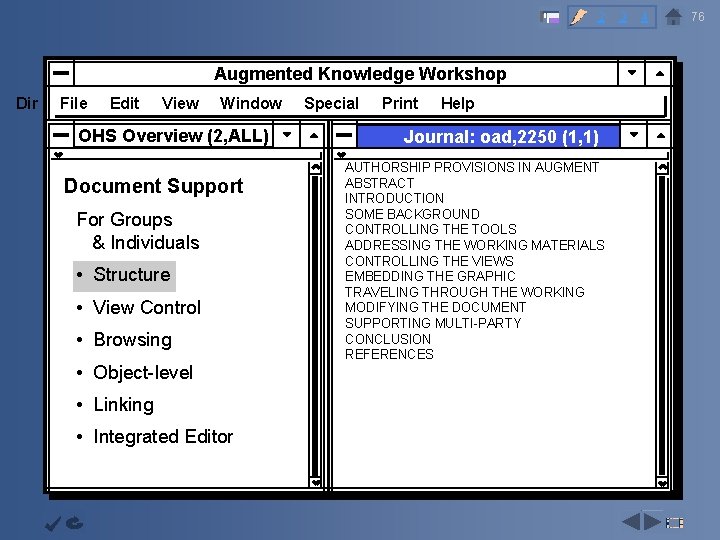Screen dimensions: 720x540
Task: Click 'AUTHORSHIP PROVISIONS IN AUGMENT' line
Action: 472,167
